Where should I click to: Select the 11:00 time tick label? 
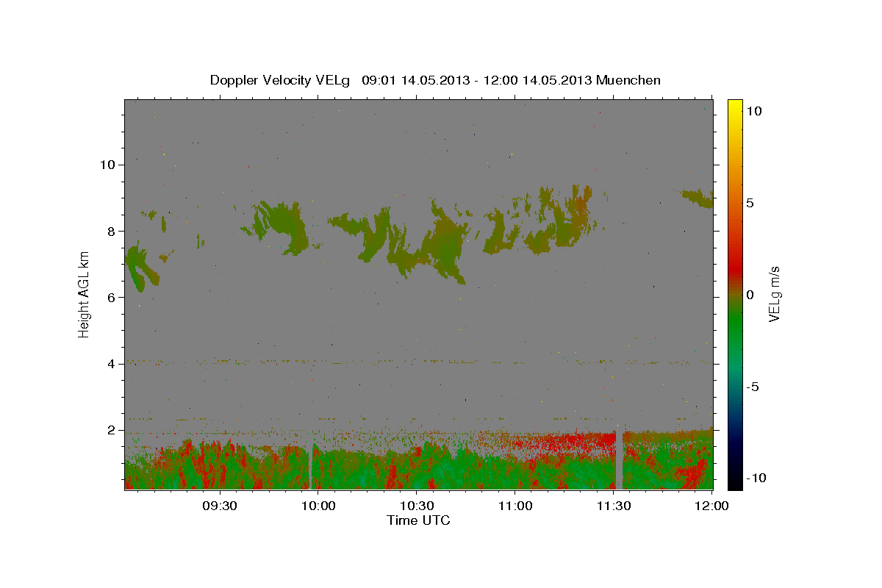(515, 506)
